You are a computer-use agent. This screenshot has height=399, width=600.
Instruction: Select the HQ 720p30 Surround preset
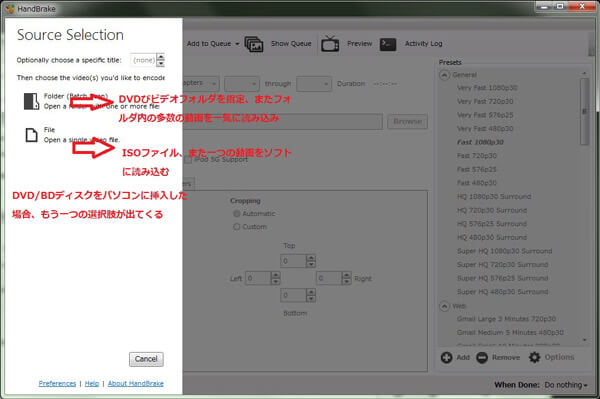tap(492, 210)
